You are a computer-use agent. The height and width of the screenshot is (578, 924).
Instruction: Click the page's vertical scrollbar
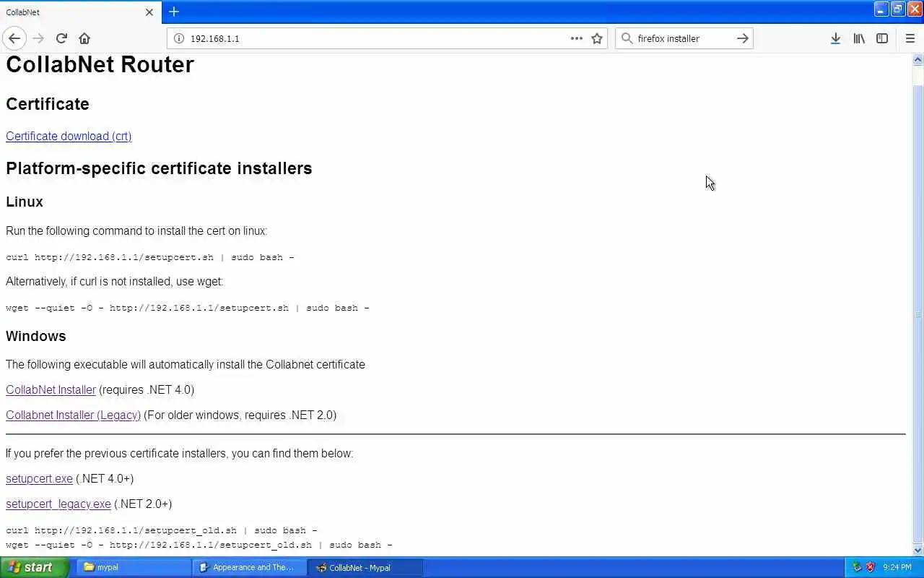pyautogui.click(x=918, y=303)
